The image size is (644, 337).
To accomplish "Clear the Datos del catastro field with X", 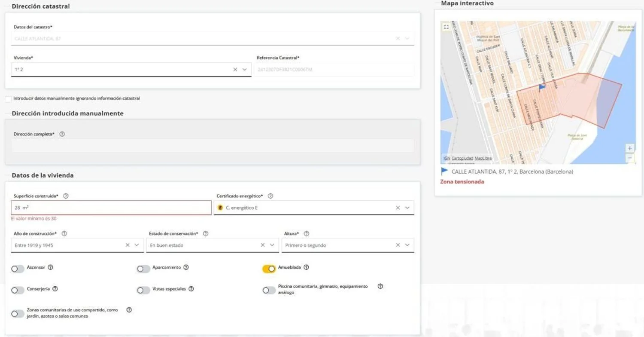I will tap(398, 38).
